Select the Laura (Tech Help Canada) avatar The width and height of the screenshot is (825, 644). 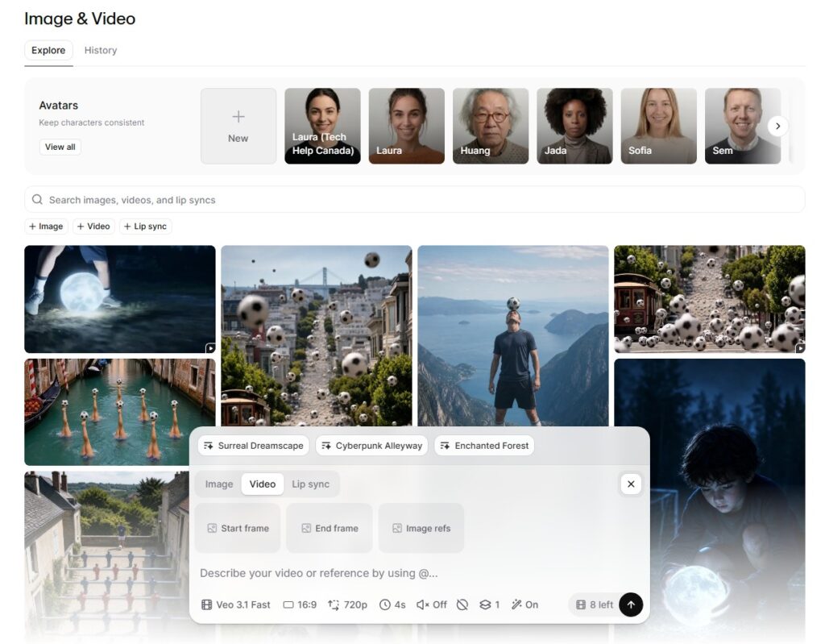pyautogui.click(x=322, y=126)
